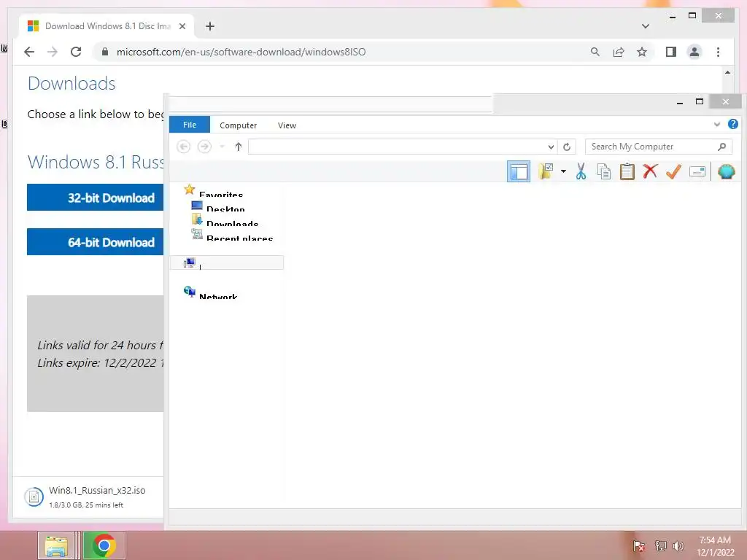The height and width of the screenshot is (560, 747).
Task: View site info lock icon in Chrome
Action: click(x=105, y=52)
